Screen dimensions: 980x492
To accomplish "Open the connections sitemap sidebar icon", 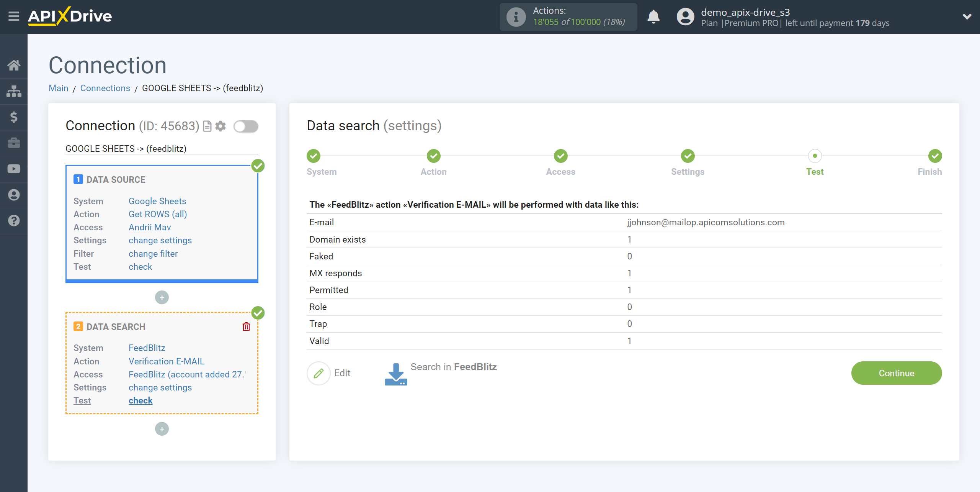I will tap(14, 91).
